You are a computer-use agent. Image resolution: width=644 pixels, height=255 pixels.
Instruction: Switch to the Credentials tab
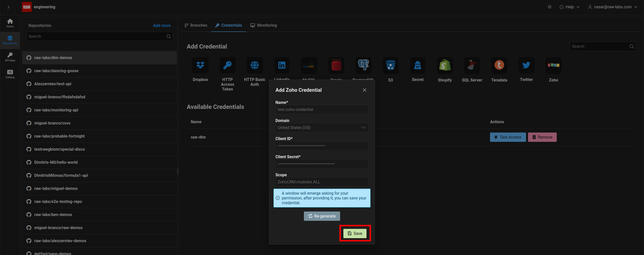(x=229, y=25)
